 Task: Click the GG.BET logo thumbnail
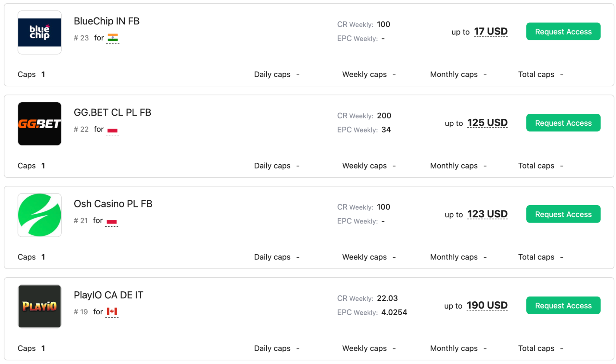[39, 124]
